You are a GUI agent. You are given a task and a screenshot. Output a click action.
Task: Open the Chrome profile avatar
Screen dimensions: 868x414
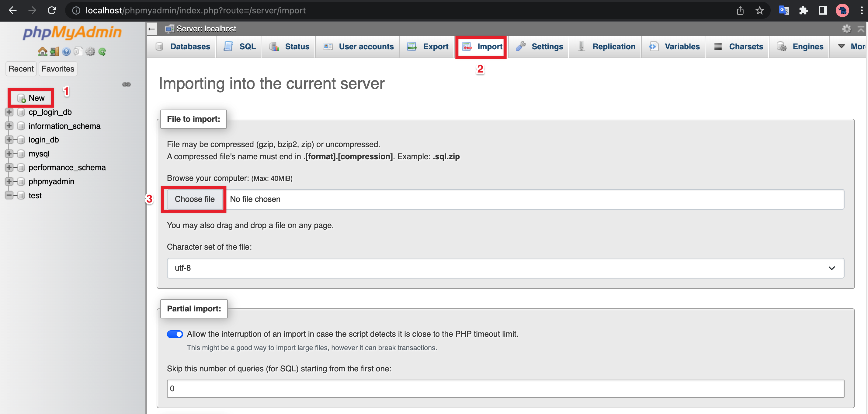click(x=842, y=10)
